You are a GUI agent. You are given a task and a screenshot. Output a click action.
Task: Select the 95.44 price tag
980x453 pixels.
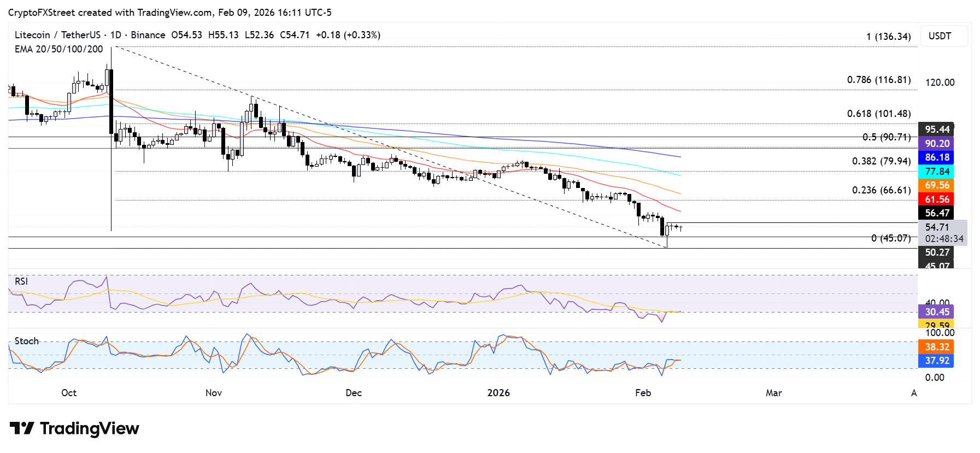(x=936, y=130)
